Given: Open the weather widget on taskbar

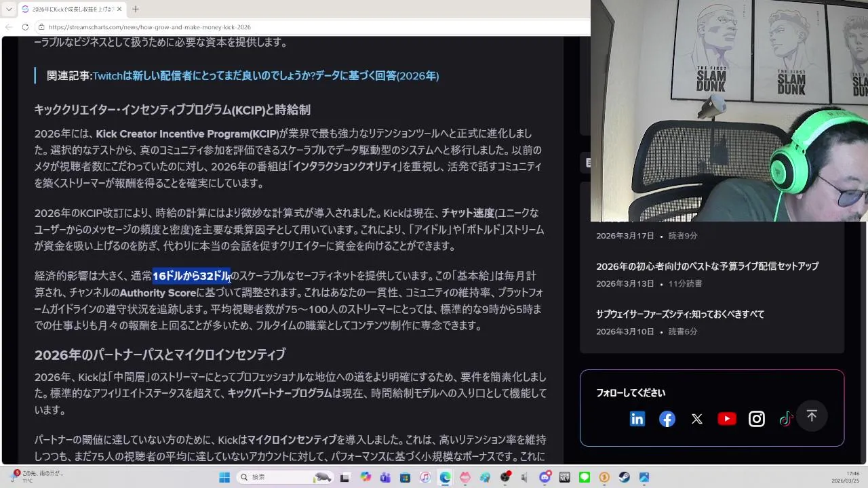Looking at the screenshot, I should (x=37, y=477).
